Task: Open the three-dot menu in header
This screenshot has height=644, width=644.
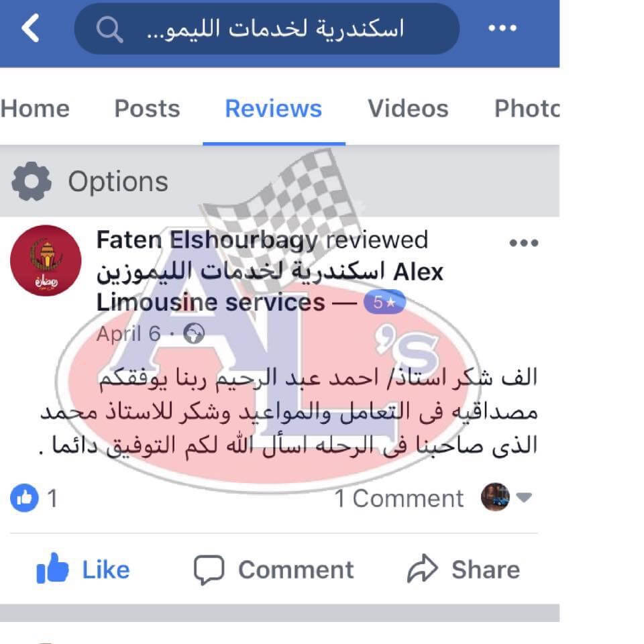Action: tap(502, 28)
